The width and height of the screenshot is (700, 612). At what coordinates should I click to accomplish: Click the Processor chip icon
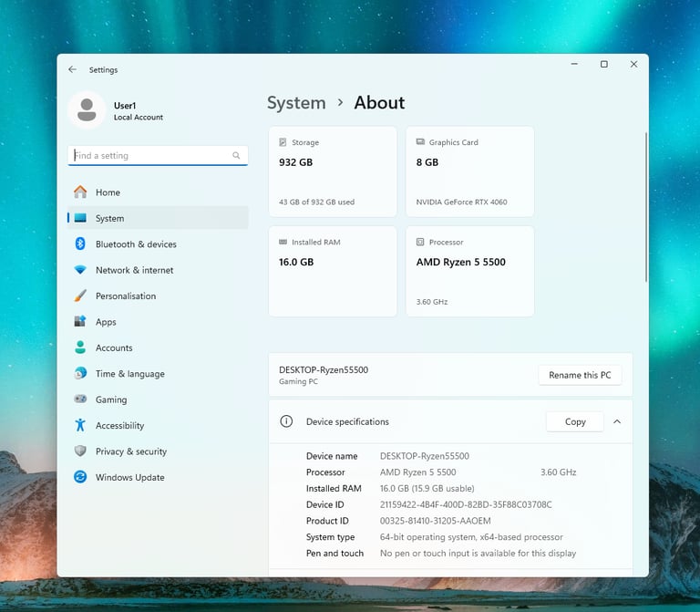pyautogui.click(x=420, y=242)
